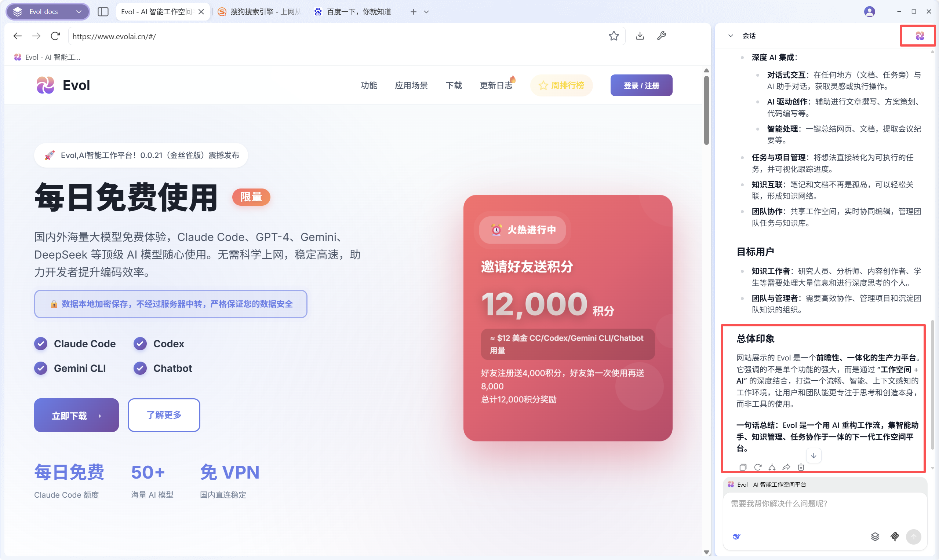Share the AI response via arrow icon

click(x=786, y=467)
